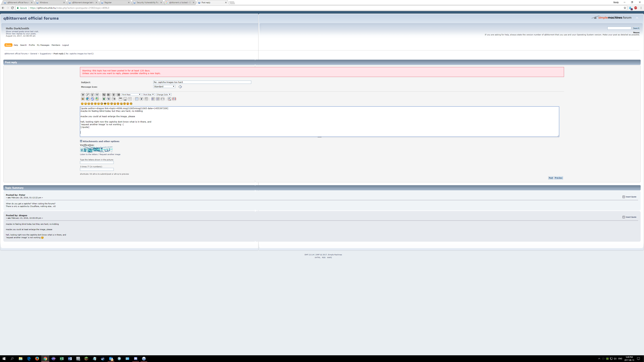
Task: Open the Suggestions breadcrumb link
Action: (45, 54)
